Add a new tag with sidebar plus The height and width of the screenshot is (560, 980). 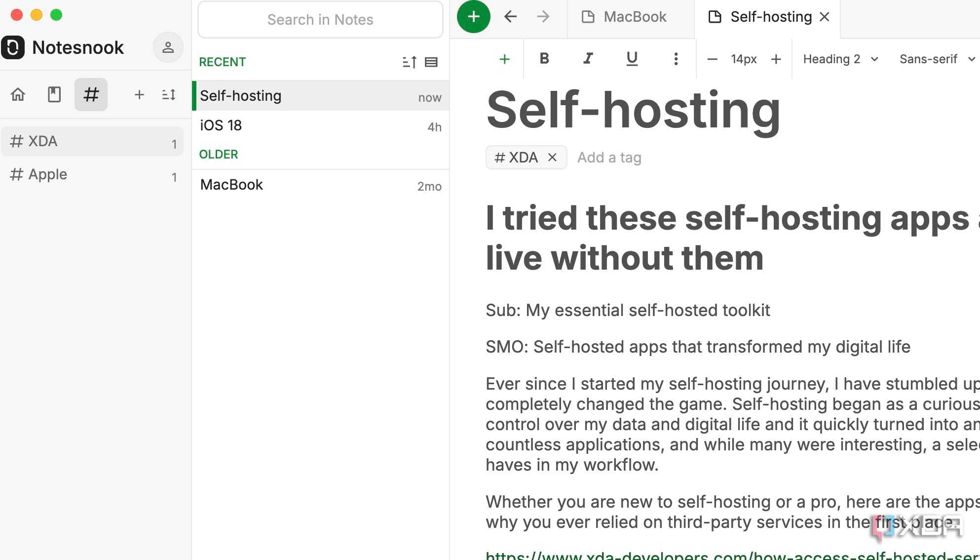(139, 94)
